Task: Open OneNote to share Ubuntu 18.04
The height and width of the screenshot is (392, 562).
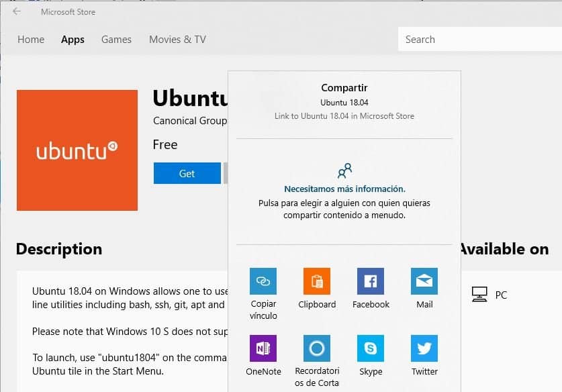Action: pyautogui.click(x=263, y=348)
